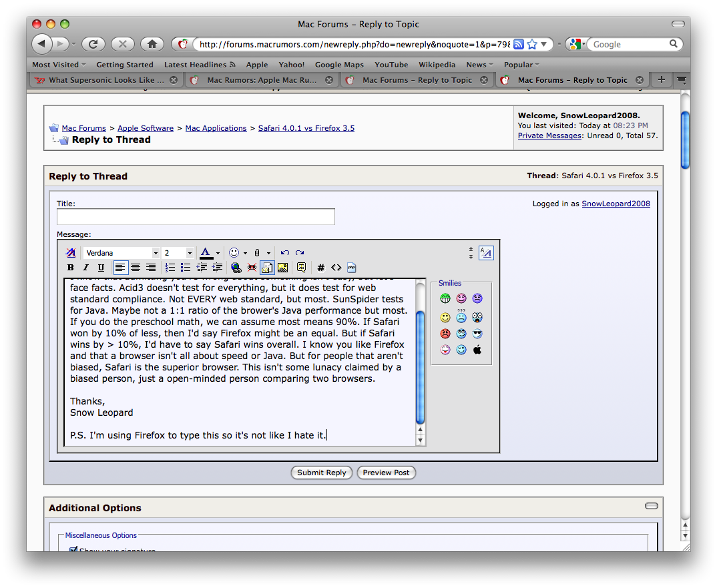Undo the last edit in message editor
Image resolution: width=717 pixels, height=588 pixels.
click(x=285, y=252)
